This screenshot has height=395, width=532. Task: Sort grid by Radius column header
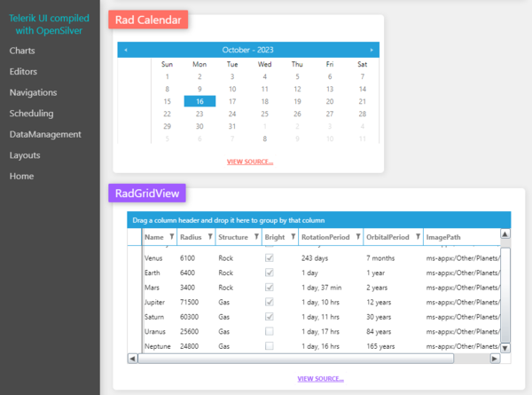pos(191,237)
